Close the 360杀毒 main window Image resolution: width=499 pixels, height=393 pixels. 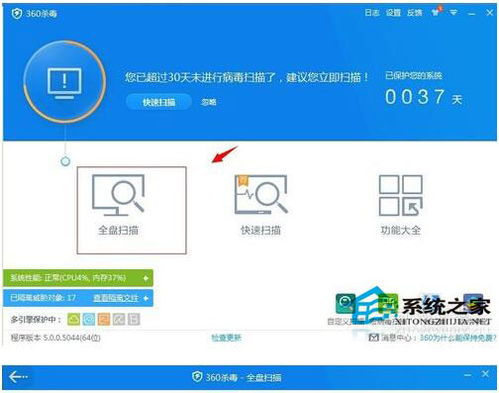(x=489, y=13)
